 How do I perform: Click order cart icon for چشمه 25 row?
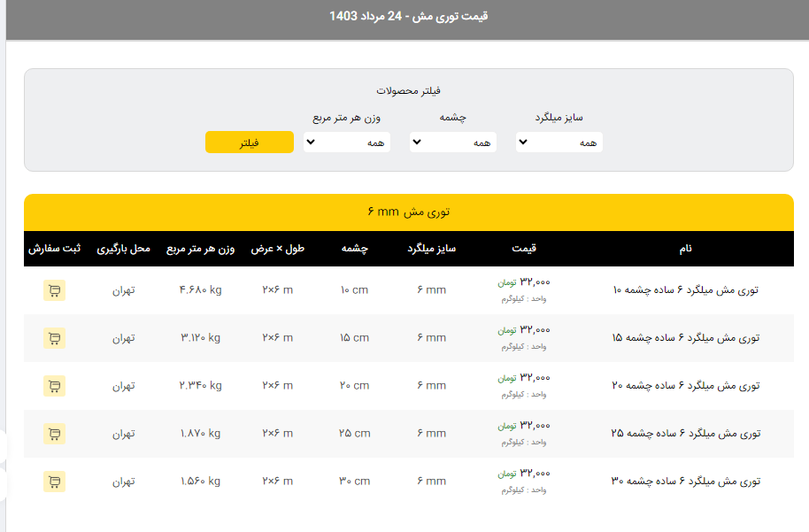[x=54, y=434]
